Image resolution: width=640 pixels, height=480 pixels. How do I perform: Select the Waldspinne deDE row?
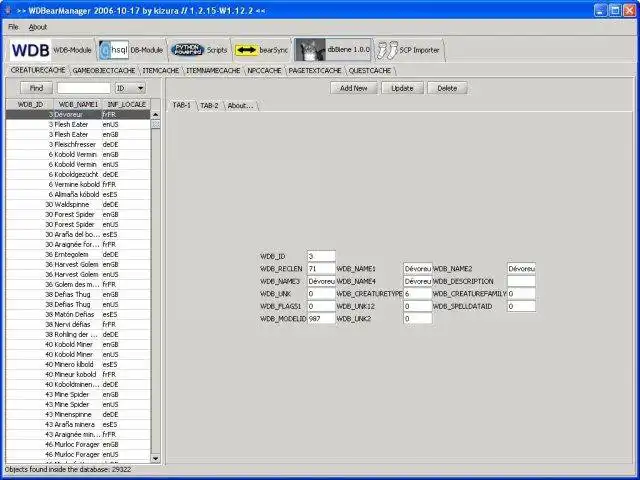pyautogui.click(x=78, y=204)
